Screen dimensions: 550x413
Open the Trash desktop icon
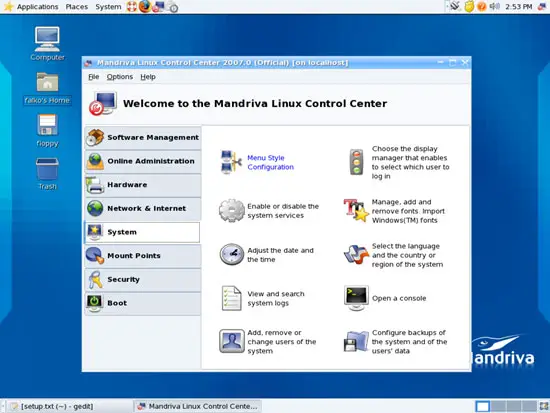(x=47, y=174)
